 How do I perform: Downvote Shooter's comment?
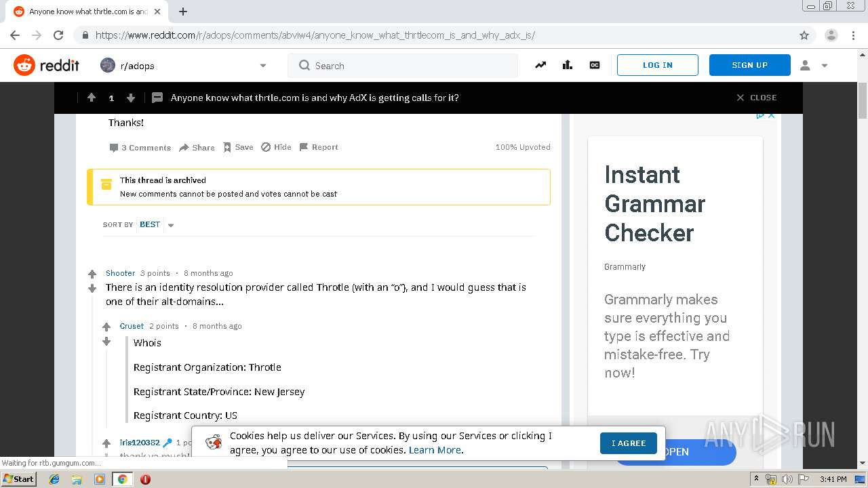click(x=92, y=289)
